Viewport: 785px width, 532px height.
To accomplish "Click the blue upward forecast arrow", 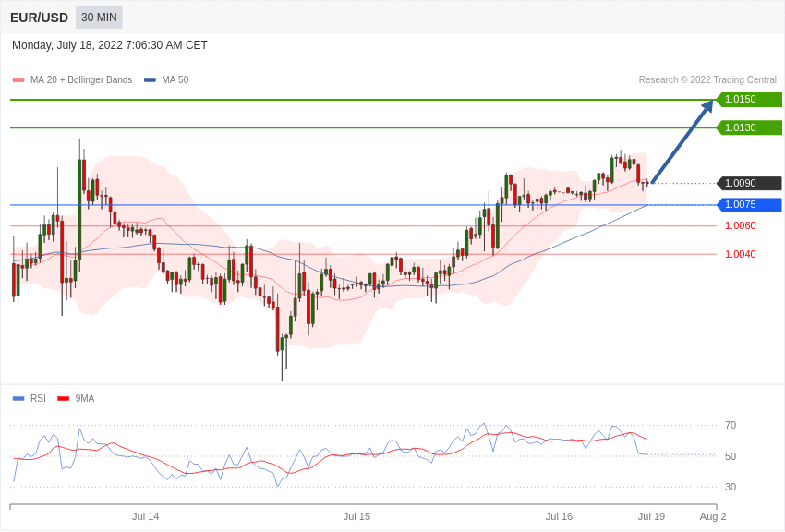I will coord(682,142).
